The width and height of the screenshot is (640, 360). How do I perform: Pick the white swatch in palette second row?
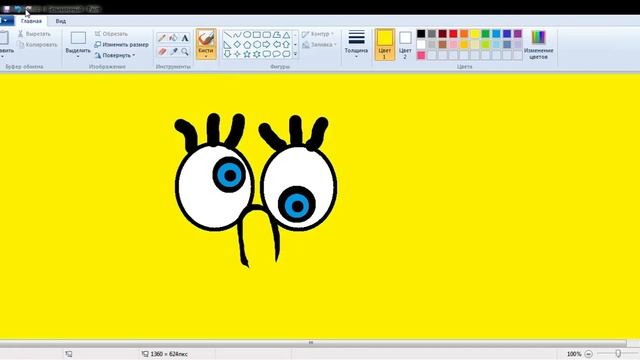point(421,44)
